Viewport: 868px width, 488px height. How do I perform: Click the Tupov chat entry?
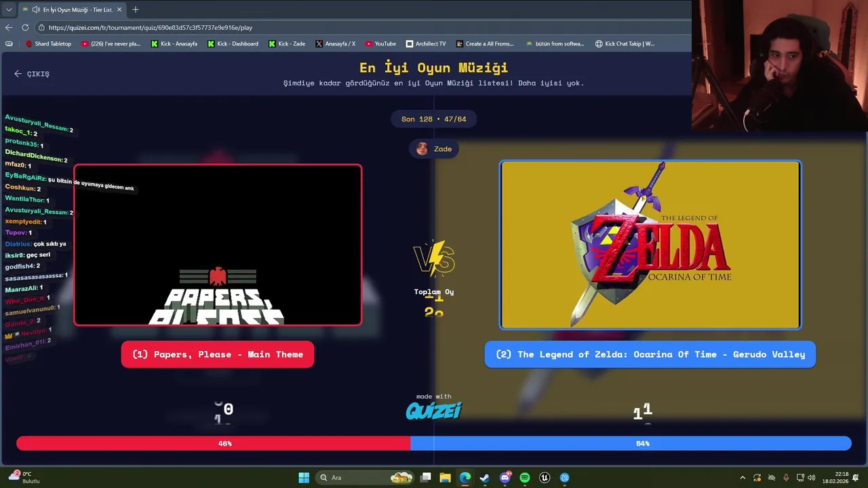[x=18, y=232]
